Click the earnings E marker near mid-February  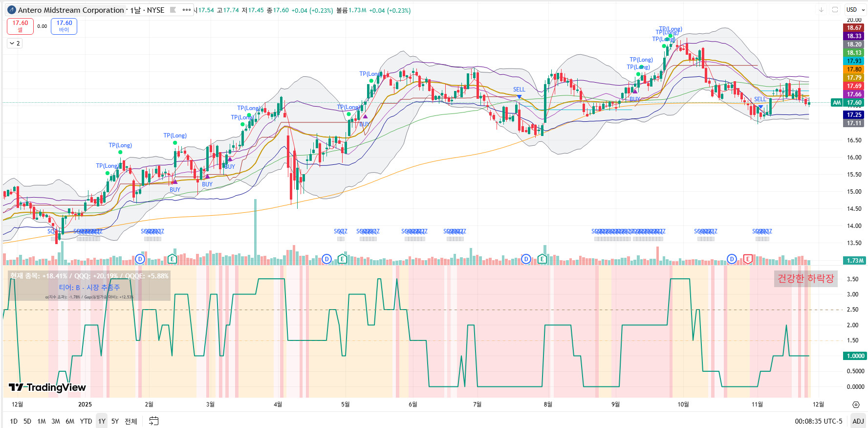[x=172, y=259]
